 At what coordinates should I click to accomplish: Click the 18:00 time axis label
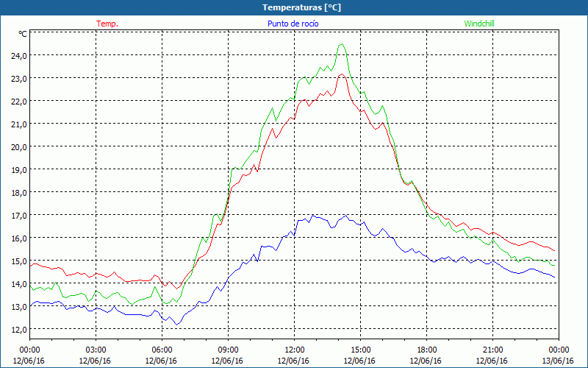[x=427, y=350]
